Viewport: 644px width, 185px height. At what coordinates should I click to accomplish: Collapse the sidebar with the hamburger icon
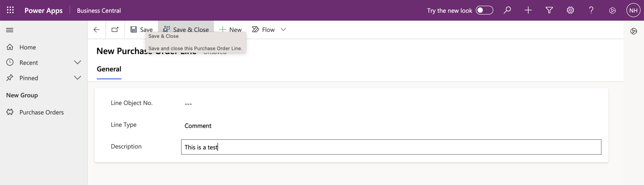coord(10,30)
